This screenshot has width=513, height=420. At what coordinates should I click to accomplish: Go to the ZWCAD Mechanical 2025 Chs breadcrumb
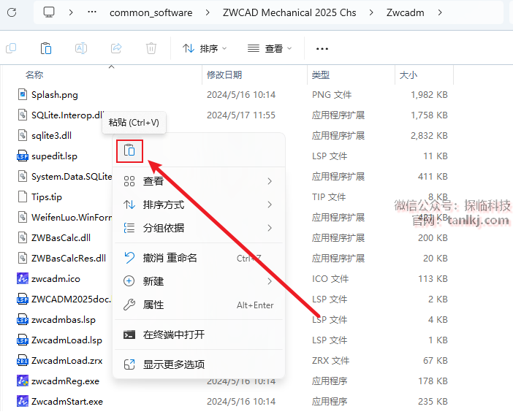point(289,12)
